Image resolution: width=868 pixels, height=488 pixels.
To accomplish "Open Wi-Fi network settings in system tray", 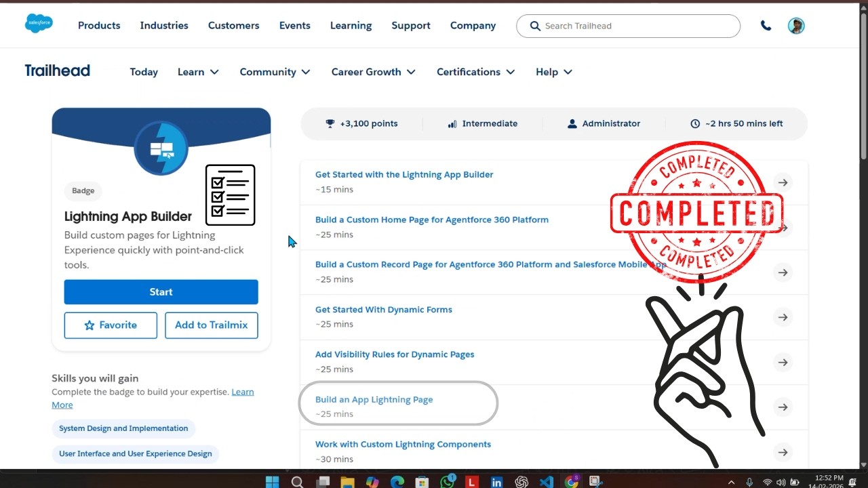I will click(x=767, y=482).
